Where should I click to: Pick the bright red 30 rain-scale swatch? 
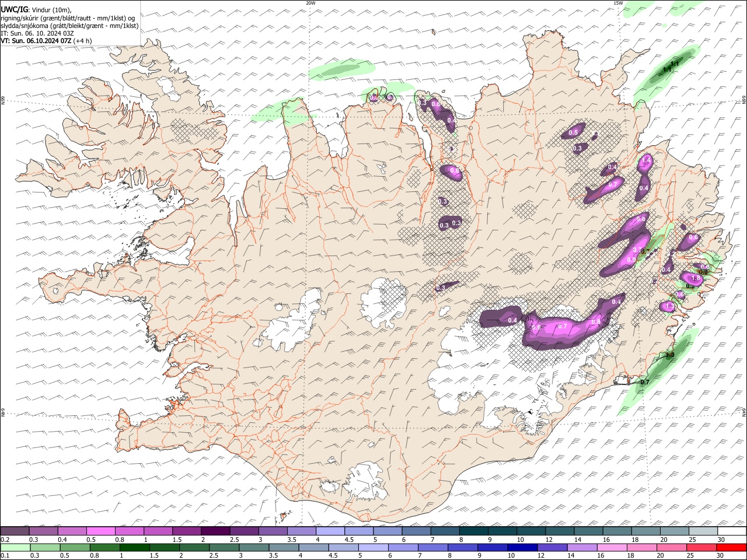tap(731, 547)
